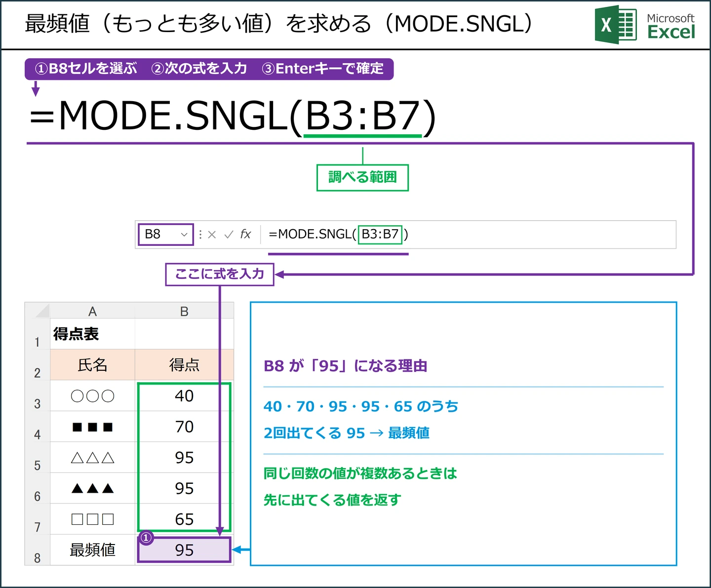The image size is (711, 588).
Task: Select row 1 header
Action: tap(38, 334)
